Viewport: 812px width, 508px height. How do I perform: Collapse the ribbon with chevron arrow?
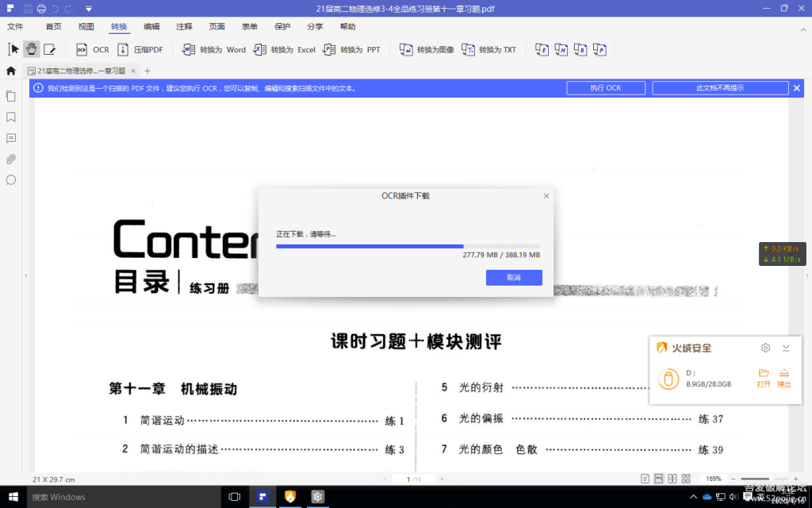(803, 29)
